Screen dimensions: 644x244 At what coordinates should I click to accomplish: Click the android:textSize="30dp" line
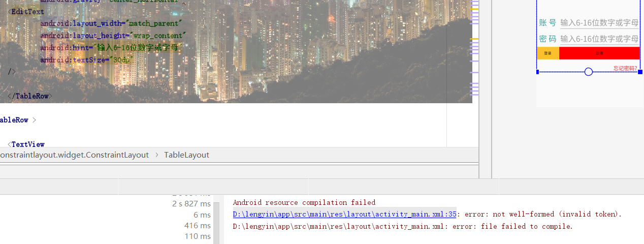87,60
